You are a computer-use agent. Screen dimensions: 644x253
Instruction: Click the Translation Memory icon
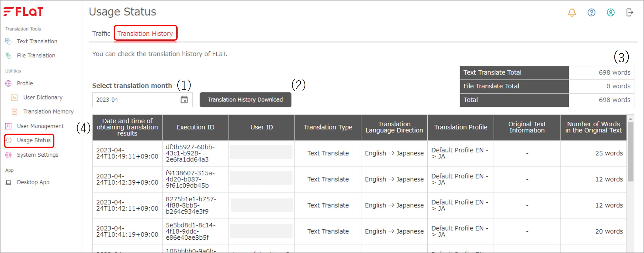coord(14,112)
